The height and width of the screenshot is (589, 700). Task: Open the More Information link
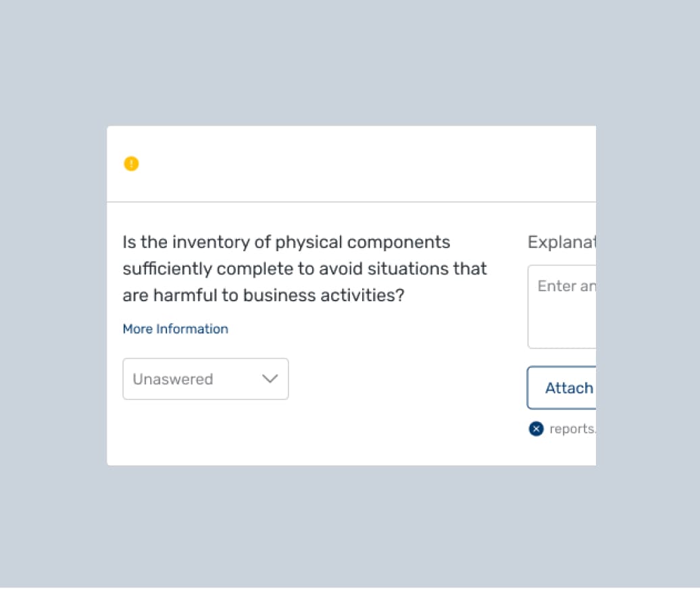click(x=175, y=329)
